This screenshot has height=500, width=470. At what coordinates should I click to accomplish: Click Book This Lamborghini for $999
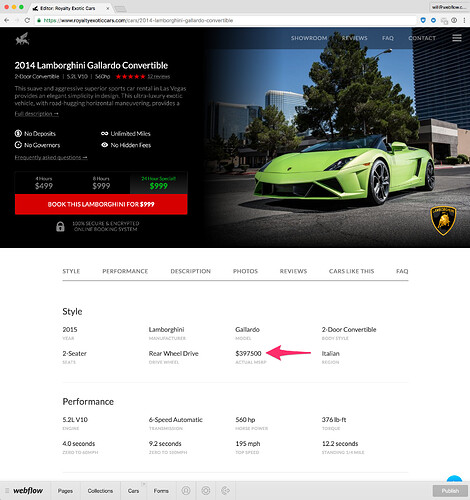click(101, 204)
